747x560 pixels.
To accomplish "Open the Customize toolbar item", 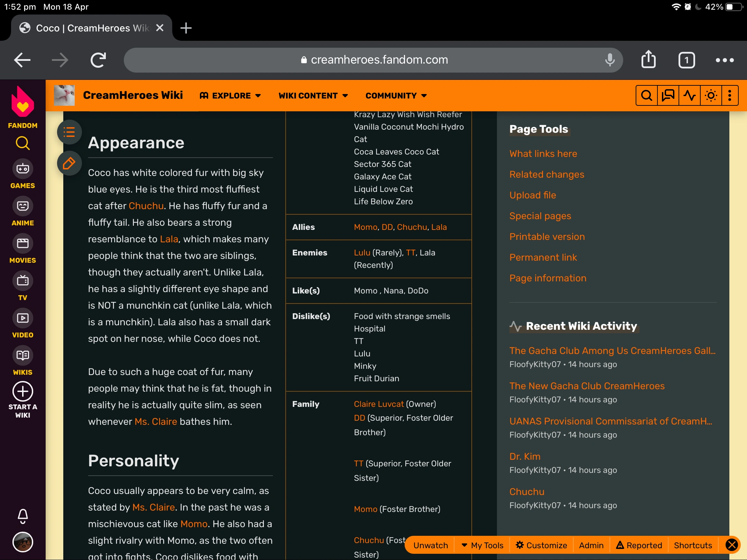I will coord(541,545).
